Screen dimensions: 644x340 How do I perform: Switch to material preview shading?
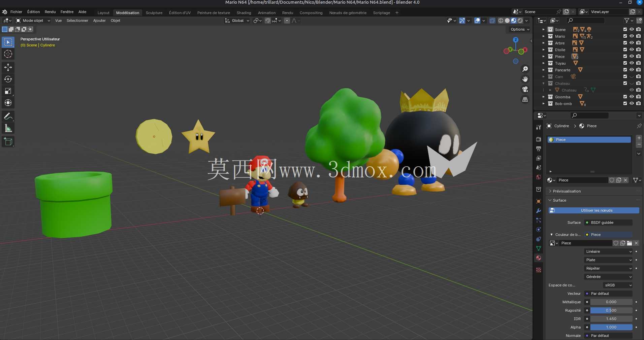514,21
